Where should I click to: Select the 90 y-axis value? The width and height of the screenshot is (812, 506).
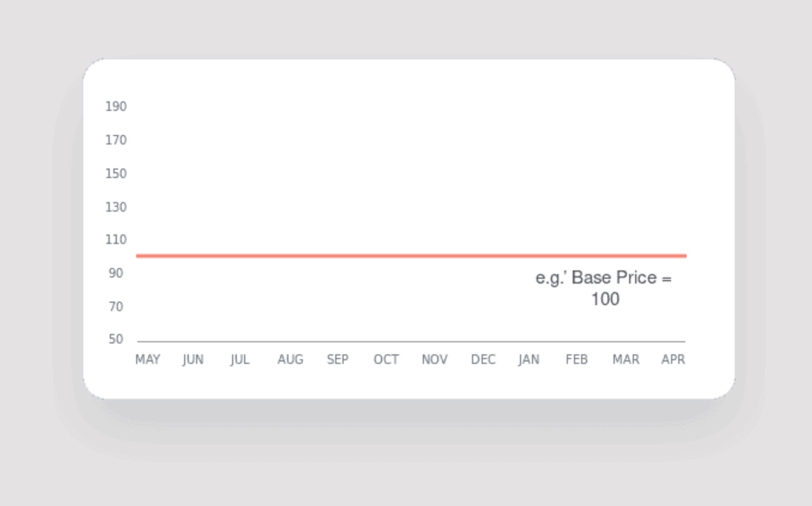[116, 273]
